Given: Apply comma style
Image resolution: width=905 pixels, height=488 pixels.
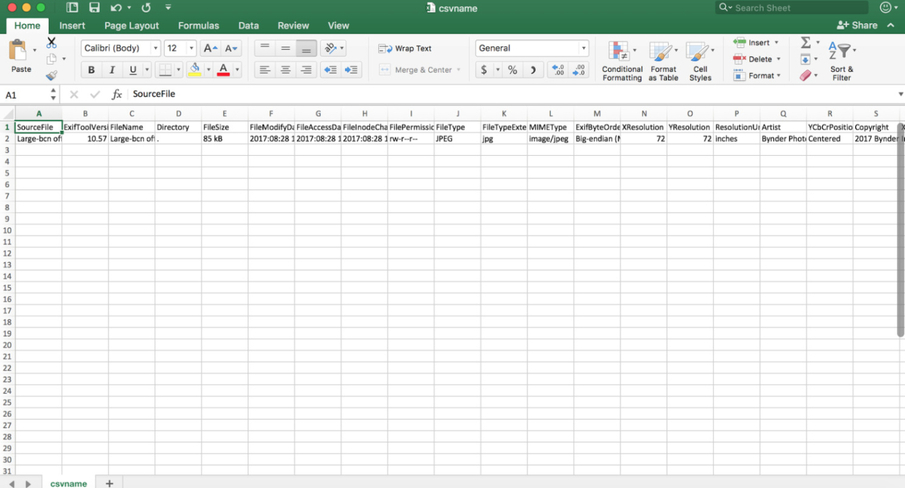Looking at the screenshot, I should tap(533, 70).
